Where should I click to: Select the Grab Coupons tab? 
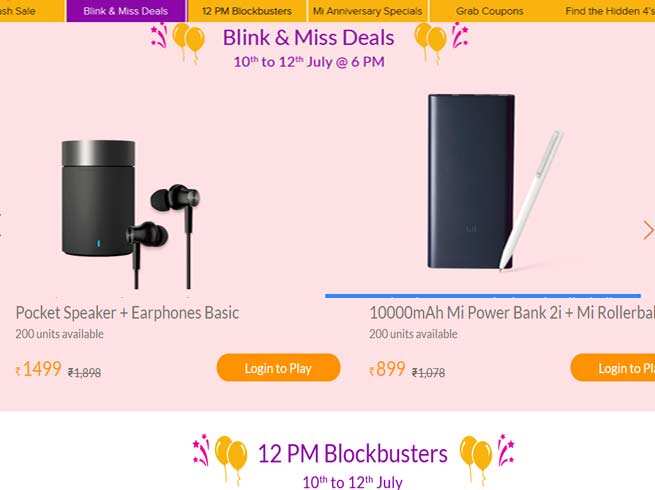pos(490,11)
